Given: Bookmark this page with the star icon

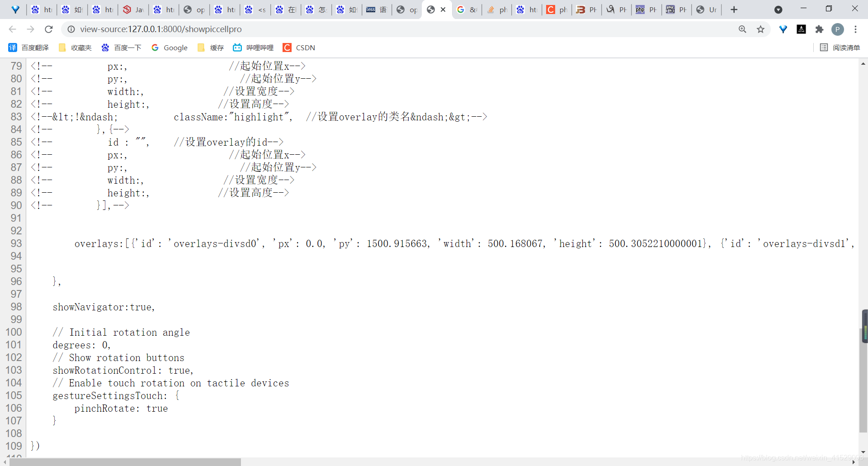Looking at the screenshot, I should (760, 29).
